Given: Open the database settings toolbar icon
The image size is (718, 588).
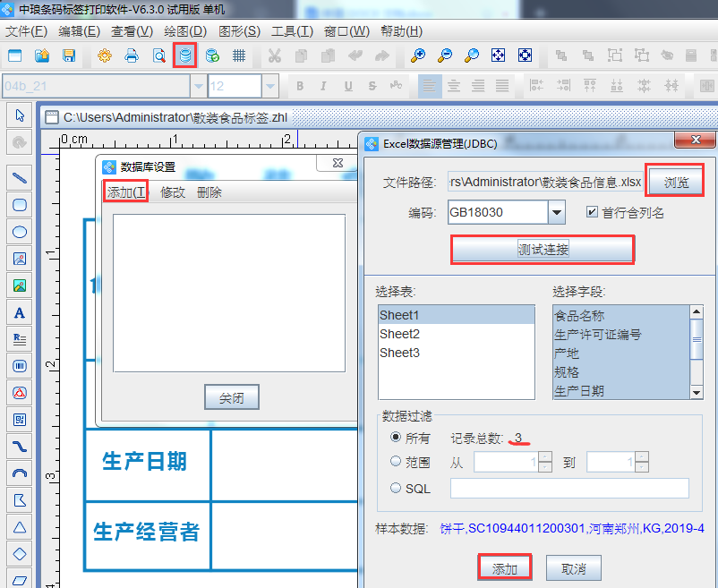Looking at the screenshot, I should pos(185,55).
